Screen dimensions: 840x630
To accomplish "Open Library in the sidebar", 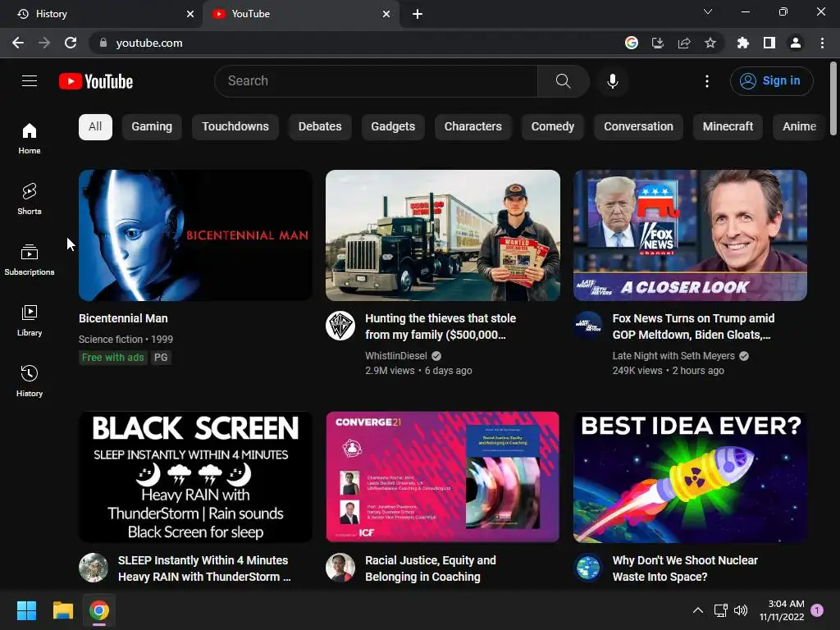I will (30, 321).
